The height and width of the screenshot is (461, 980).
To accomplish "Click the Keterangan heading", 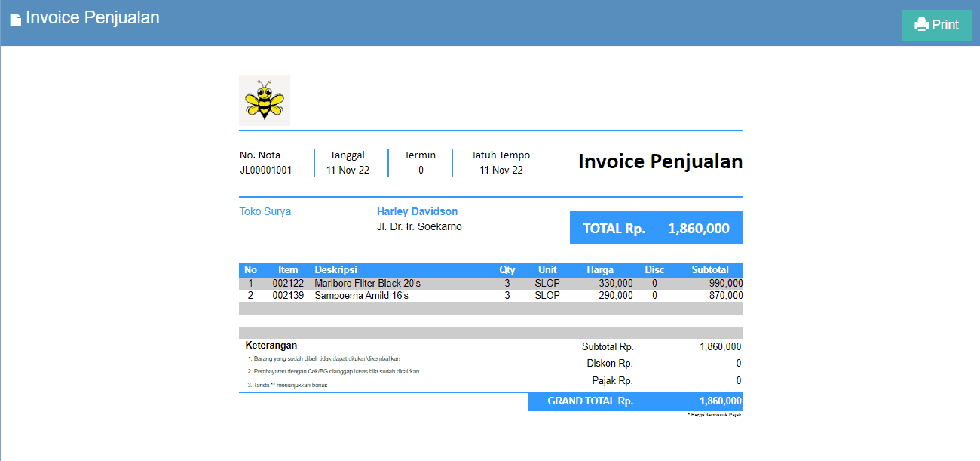I will point(271,346).
